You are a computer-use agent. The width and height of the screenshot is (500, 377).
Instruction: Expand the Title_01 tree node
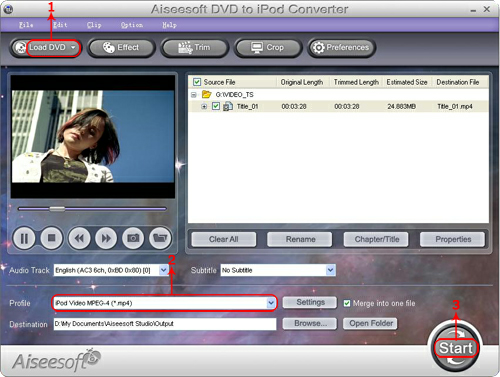(x=204, y=107)
